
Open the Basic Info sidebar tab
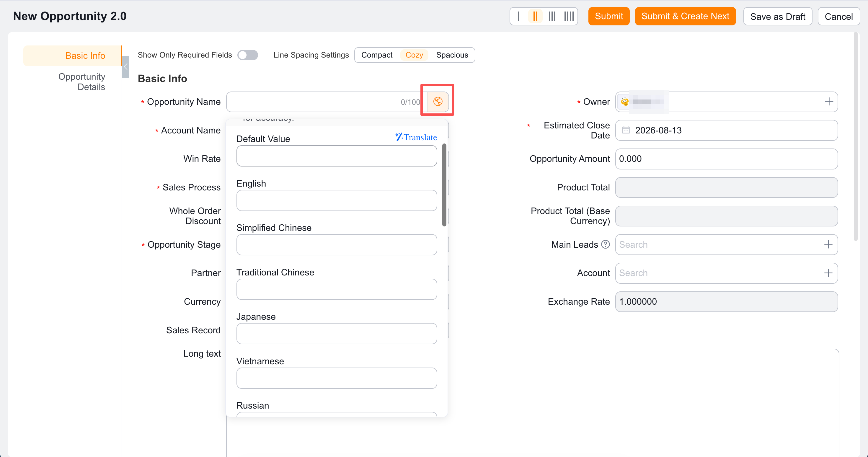click(x=72, y=56)
